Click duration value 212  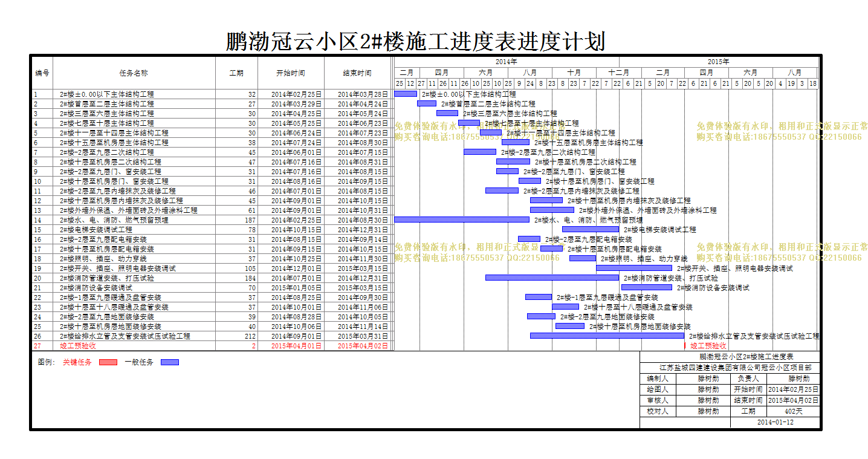tap(250, 336)
